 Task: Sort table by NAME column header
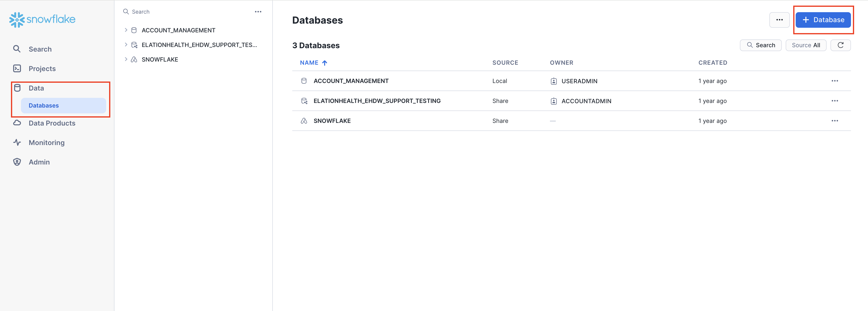point(309,63)
